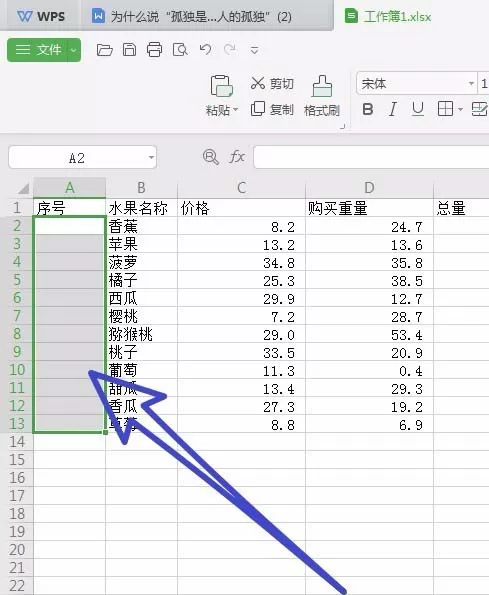Select column C header
The image size is (489, 595).
[241, 188]
